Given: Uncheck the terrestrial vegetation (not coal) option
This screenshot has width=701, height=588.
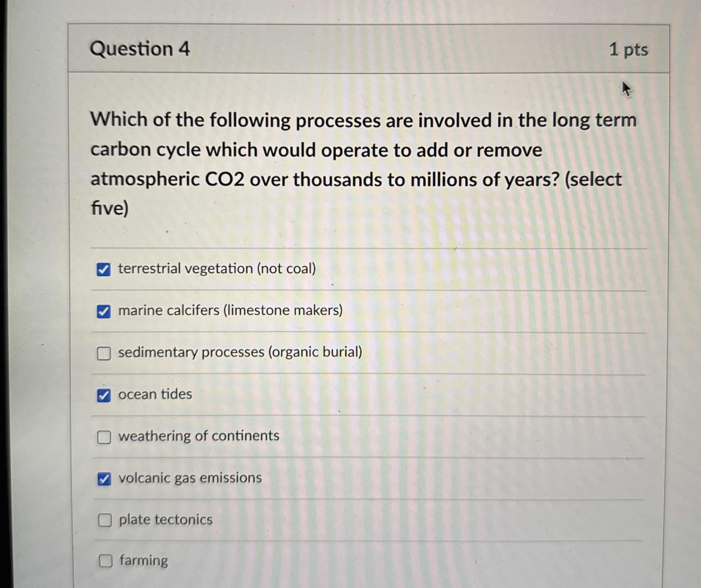Looking at the screenshot, I should point(104,269).
